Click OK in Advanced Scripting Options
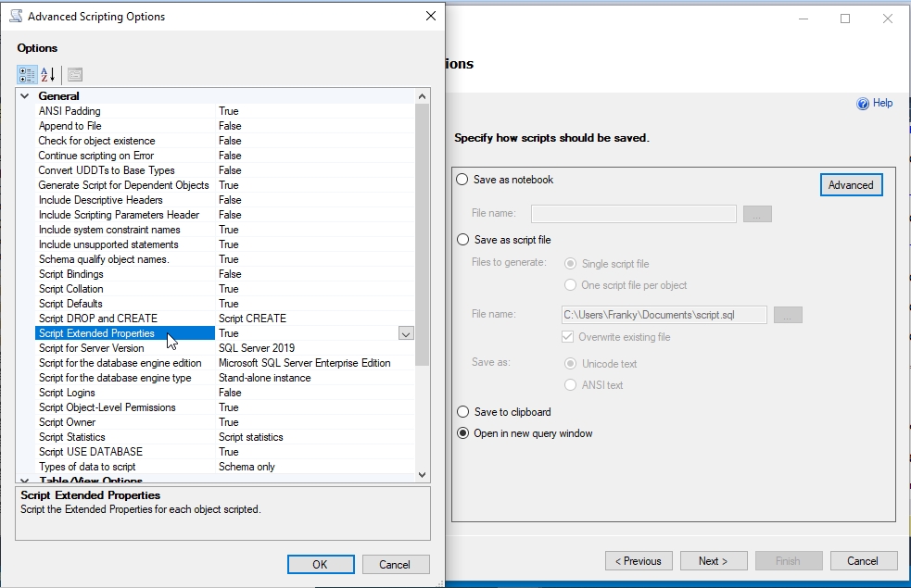The image size is (911, 588). [320, 564]
